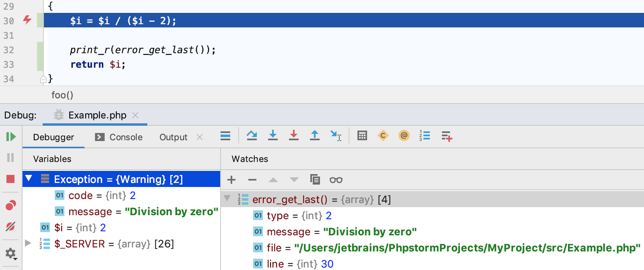Open Evaluate Expression calculator icon
This screenshot has width=644, height=270.
tap(362, 136)
